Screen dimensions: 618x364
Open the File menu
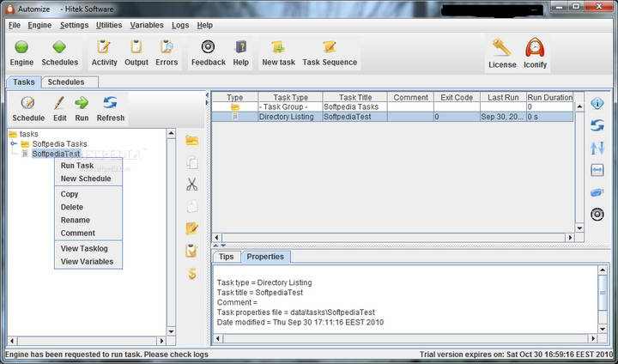15,25
